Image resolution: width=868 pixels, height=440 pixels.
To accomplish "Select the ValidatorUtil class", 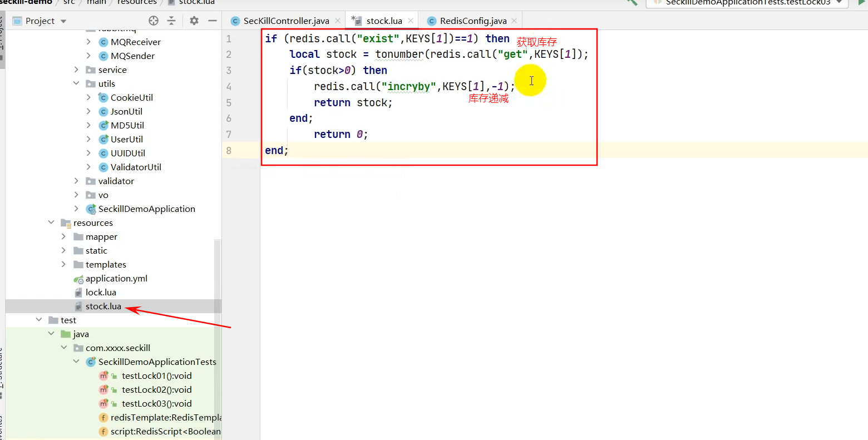I will (136, 167).
